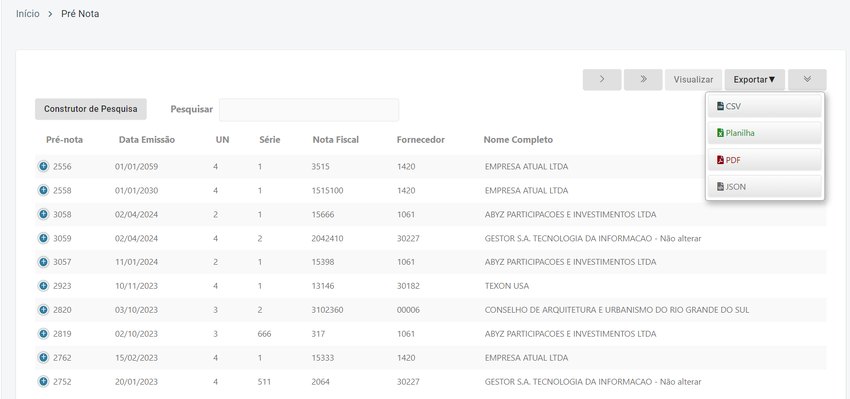Viewport: 850px width, 399px height.
Task: Click the Visualizar button
Action: coord(693,80)
